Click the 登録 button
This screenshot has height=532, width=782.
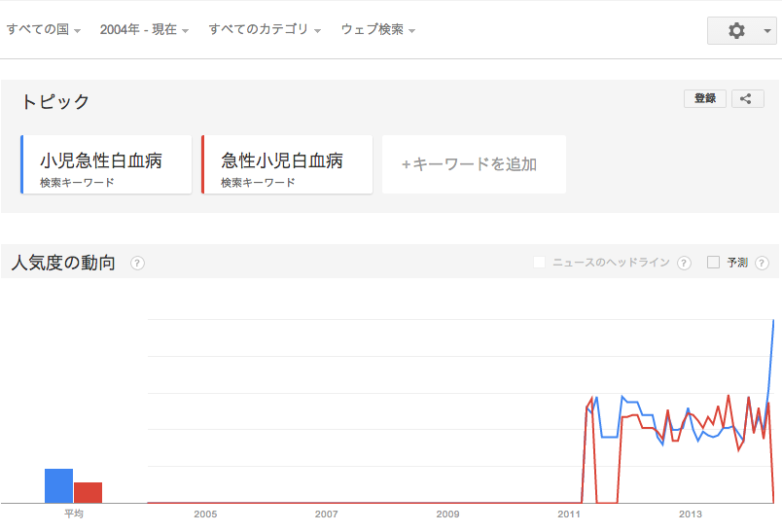tap(705, 99)
